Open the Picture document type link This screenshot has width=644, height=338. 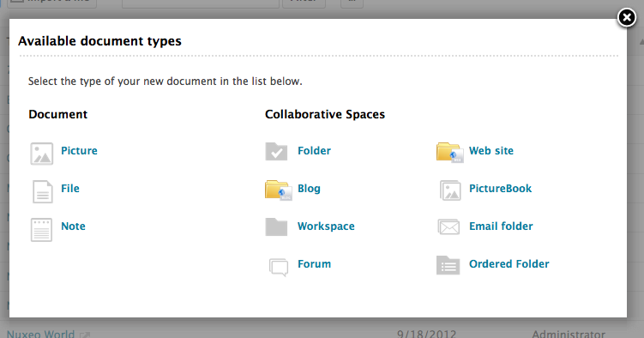coord(79,151)
